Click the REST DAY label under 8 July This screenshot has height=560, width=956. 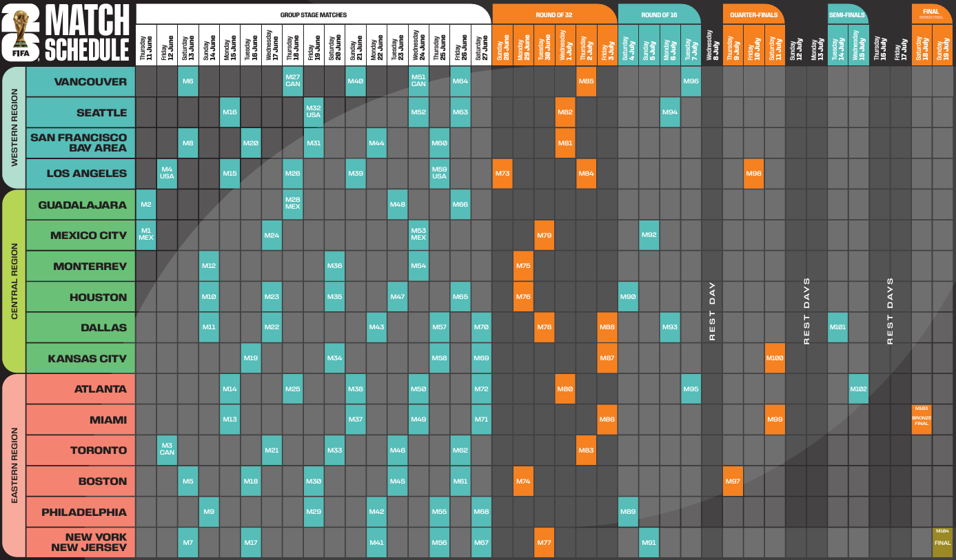[x=712, y=311]
